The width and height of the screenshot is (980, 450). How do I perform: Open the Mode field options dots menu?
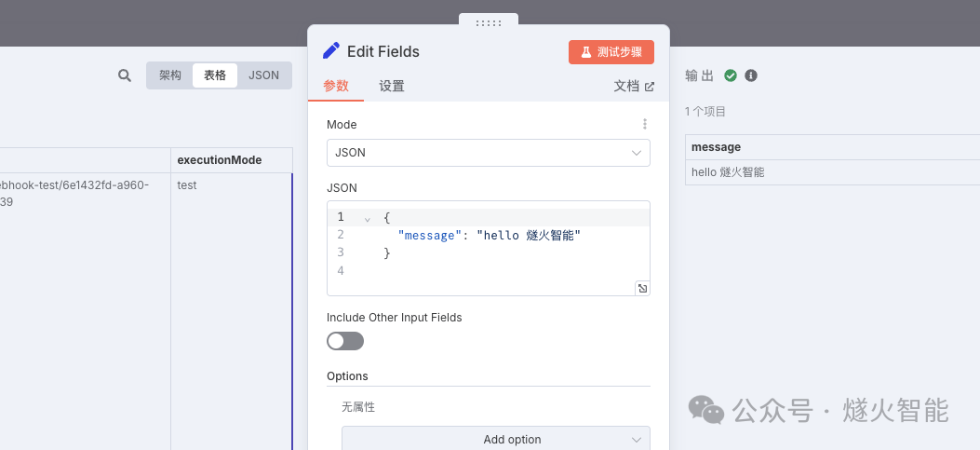coord(645,124)
